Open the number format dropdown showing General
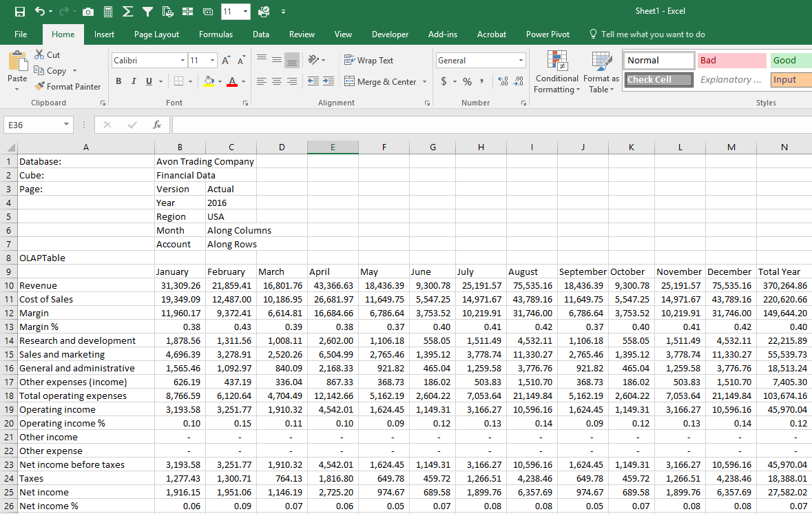This screenshot has height=514, width=812. pos(521,61)
